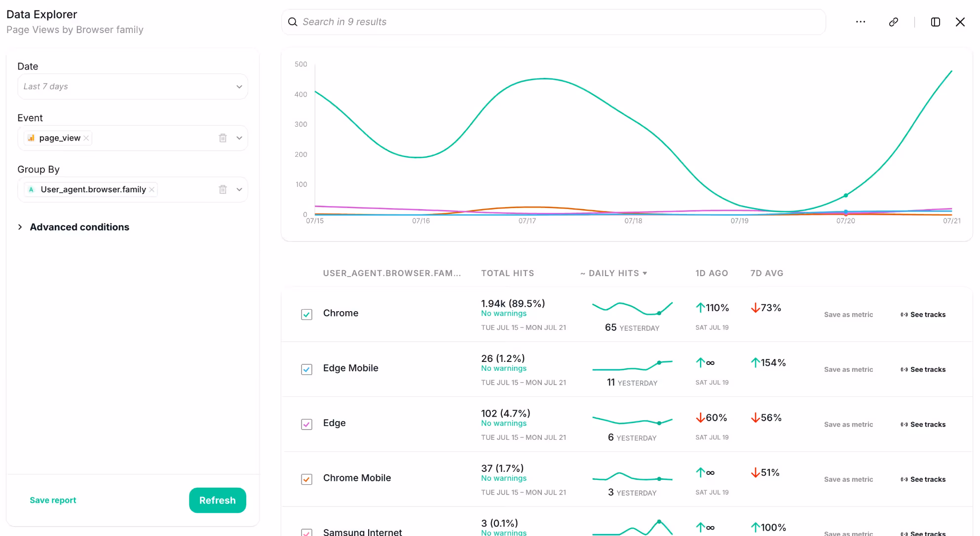Delete the page_view event with trash icon
The width and height of the screenshot is (980, 536).
(223, 138)
